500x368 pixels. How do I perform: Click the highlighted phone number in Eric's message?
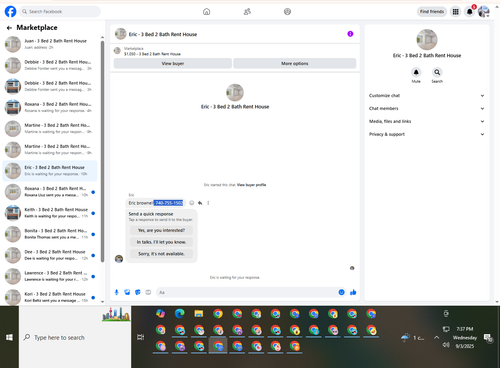point(168,203)
